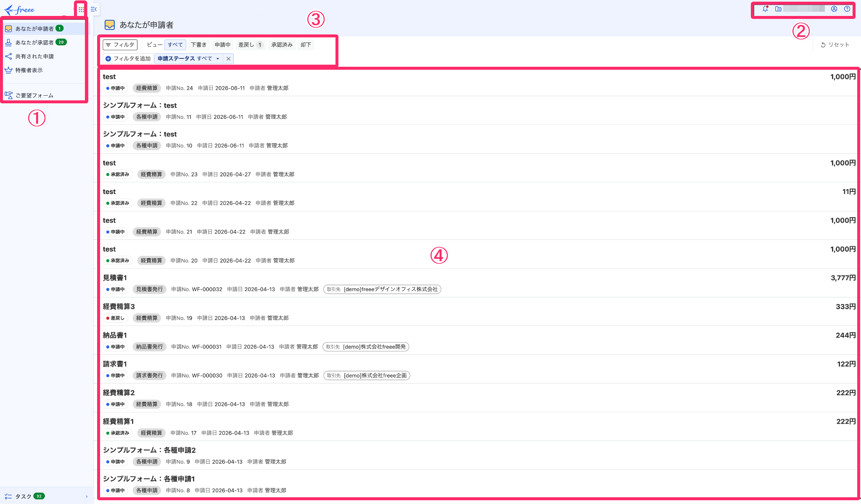Click the リセット button
This screenshot has width=861, height=504.
[x=835, y=45]
